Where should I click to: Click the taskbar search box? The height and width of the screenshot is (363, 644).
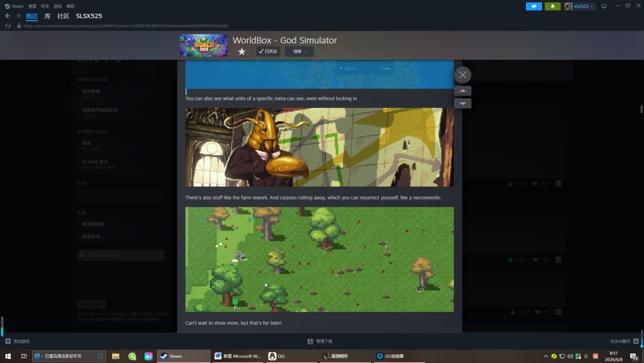[69, 356]
